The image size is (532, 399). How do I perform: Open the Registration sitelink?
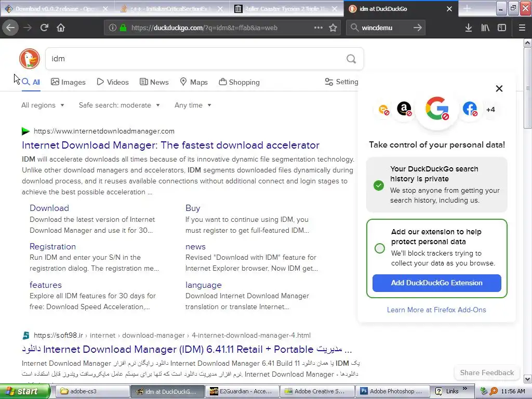[52, 246]
